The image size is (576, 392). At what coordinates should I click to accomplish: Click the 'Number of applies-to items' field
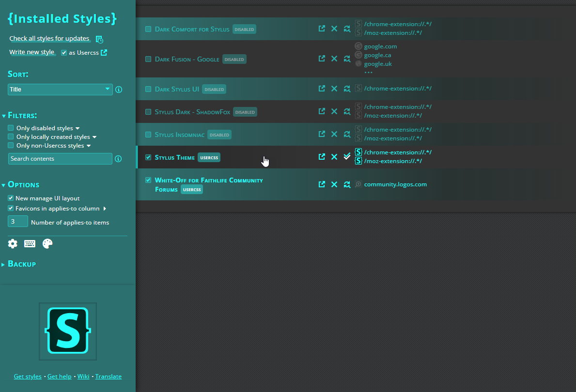point(17,222)
